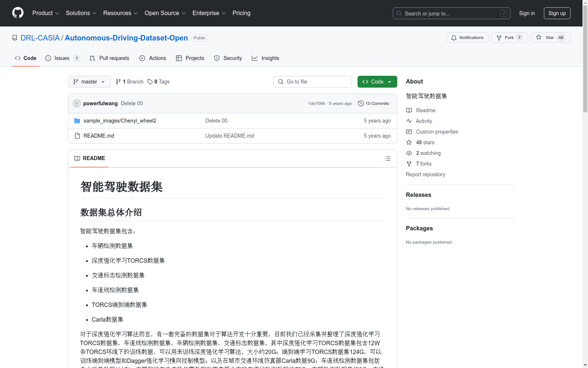Open the 10 Commits link
The width and height of the screenshot is (588, 368).
[373, 103]
